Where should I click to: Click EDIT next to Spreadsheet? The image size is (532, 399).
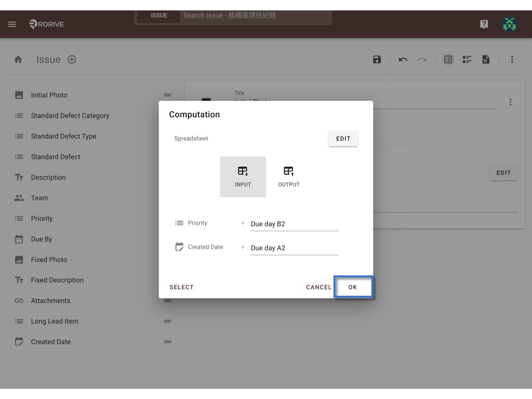point(343,139)
